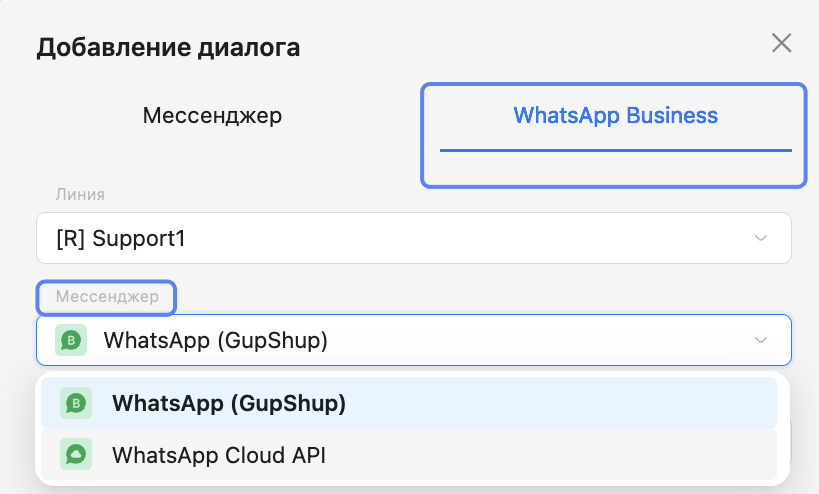Click the WhatsApp Business icon in the selected messenger field
The width and height of the screenshot is (819, 494).
coord(72,340)
